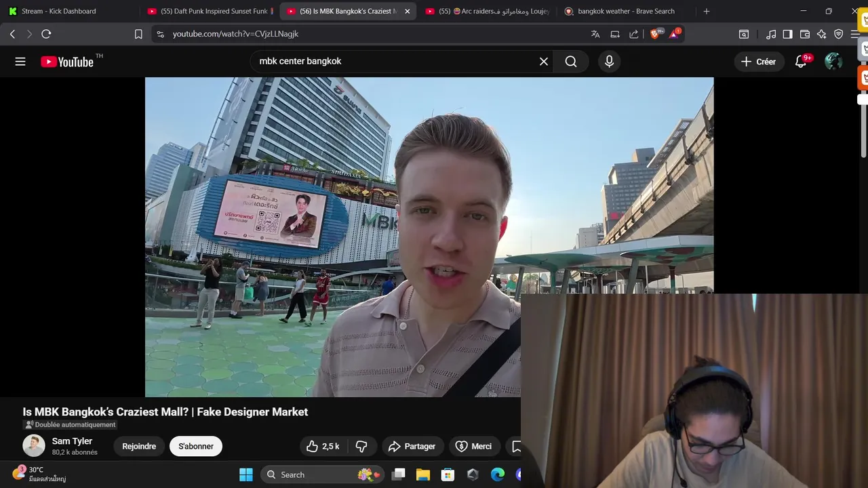The image size is (868, 488).
Task: Open the 30°C weather widget
Action: tap(39, 474)
